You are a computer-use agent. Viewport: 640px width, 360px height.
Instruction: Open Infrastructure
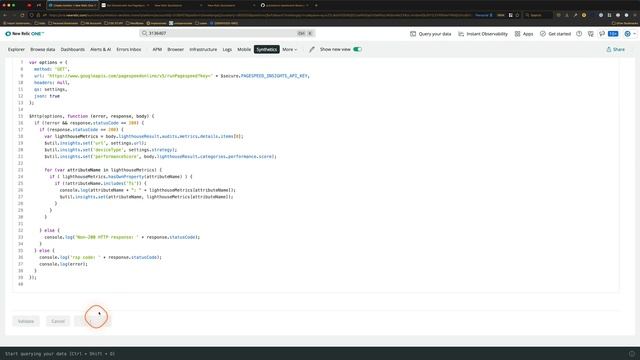(203, 49)
